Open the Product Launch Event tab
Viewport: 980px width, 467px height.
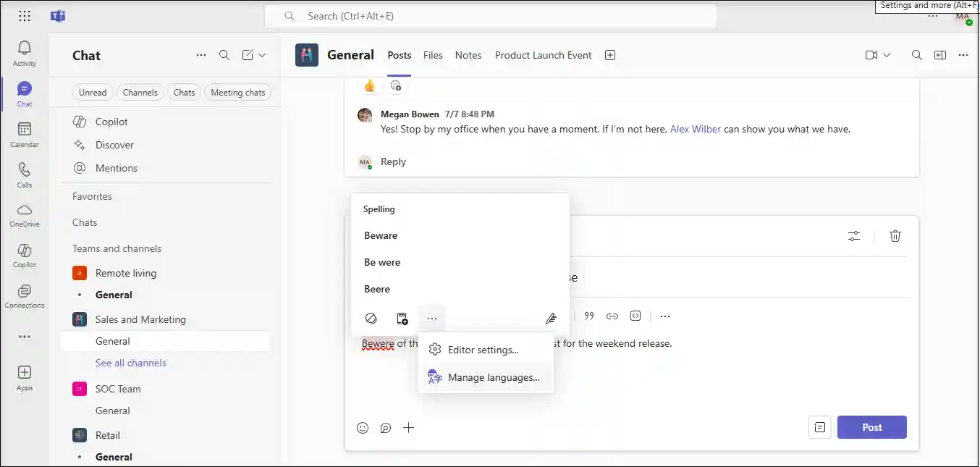(x=543, y=55)
